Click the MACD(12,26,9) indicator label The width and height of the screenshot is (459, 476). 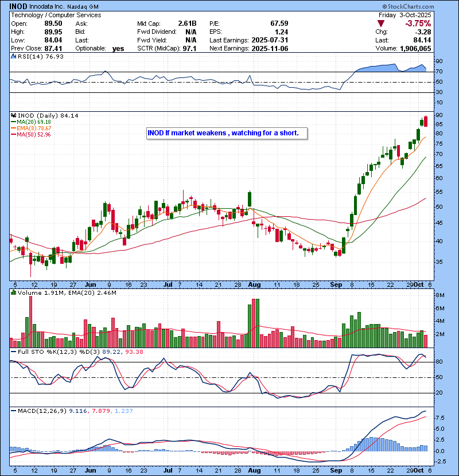point(42,411)
